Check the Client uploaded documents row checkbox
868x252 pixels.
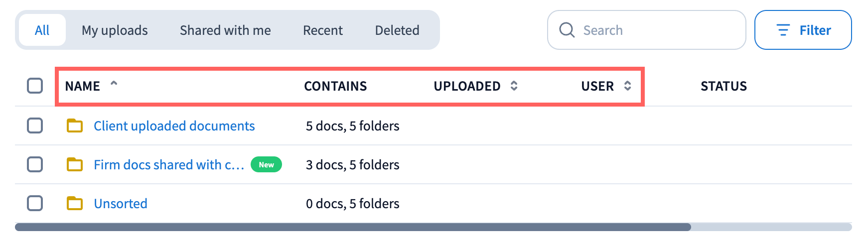[x=35, y=126]
